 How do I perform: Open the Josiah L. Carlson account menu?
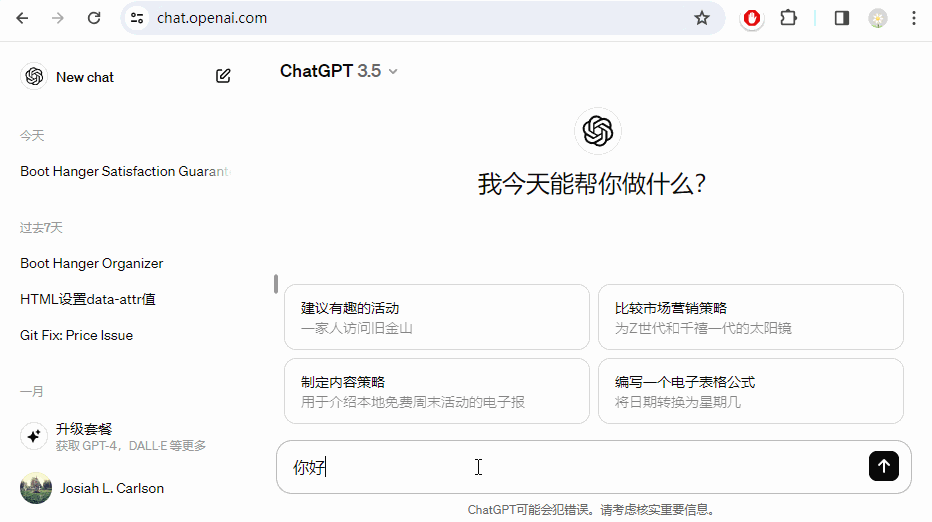click(x=110, y=488)
